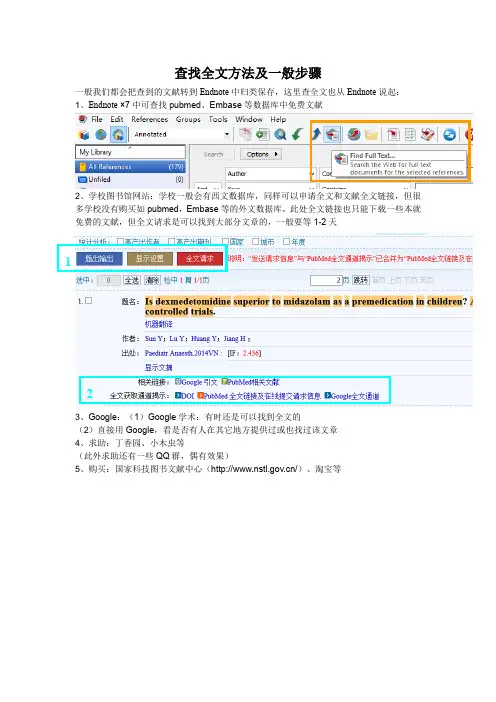Open the Groups menu
Image resolution: width=496 pixels, height=702 pixels.
[188, 120]
